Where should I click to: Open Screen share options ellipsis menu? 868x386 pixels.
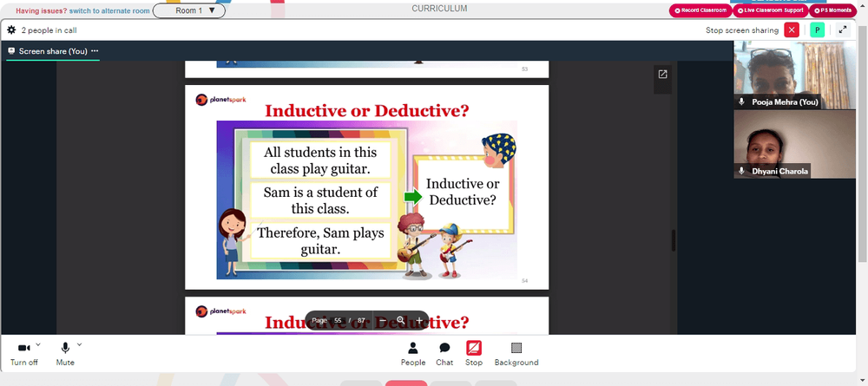coord(95,51)
